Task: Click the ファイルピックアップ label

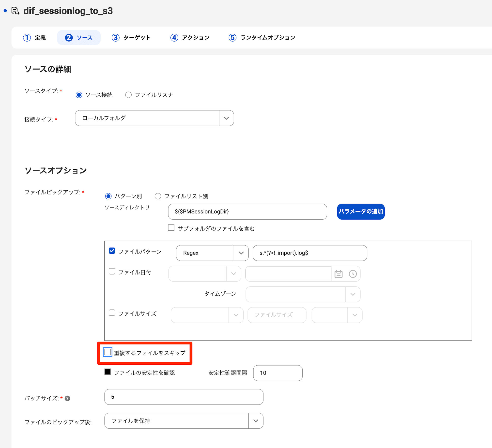Action: click(52, 192)
